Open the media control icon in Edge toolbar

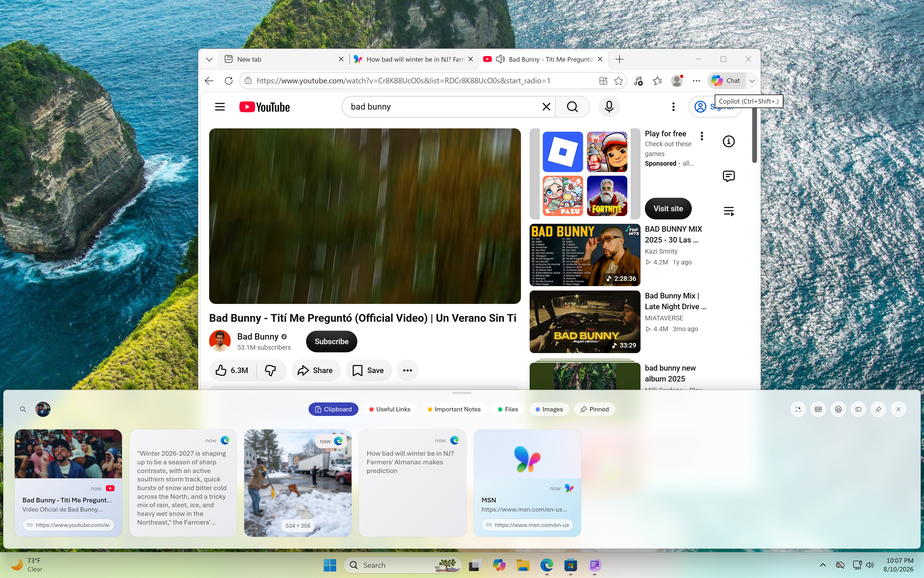(638, 81)
